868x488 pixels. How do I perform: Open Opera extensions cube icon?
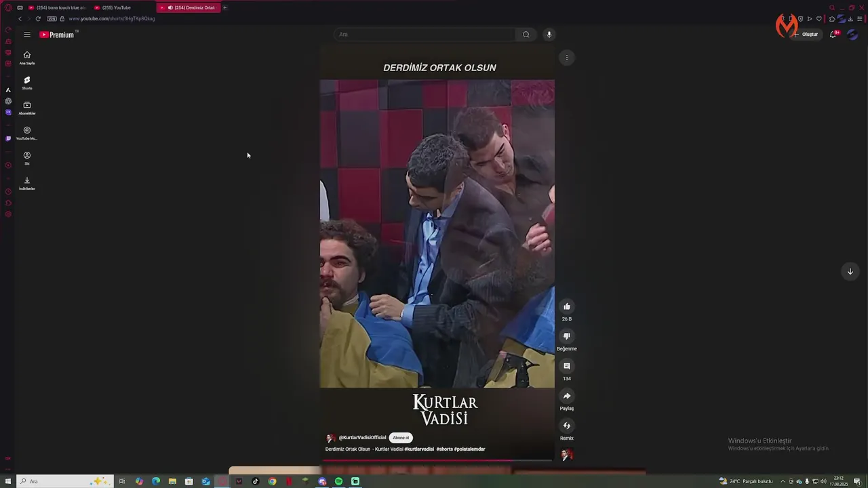click(833, 19)
